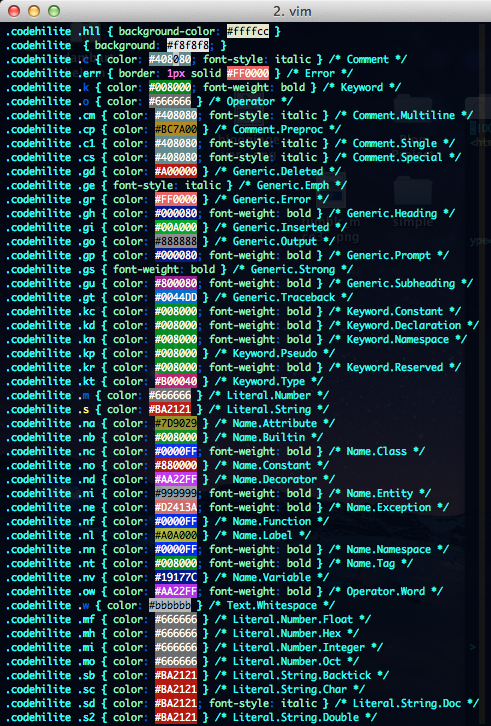Click the #BC7A00 orange color code
Screen dimensions: 491x726
coord(176,129)
